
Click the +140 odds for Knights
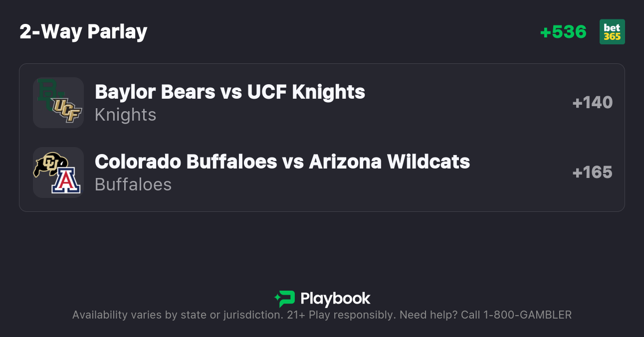click(x=592, y=103)
